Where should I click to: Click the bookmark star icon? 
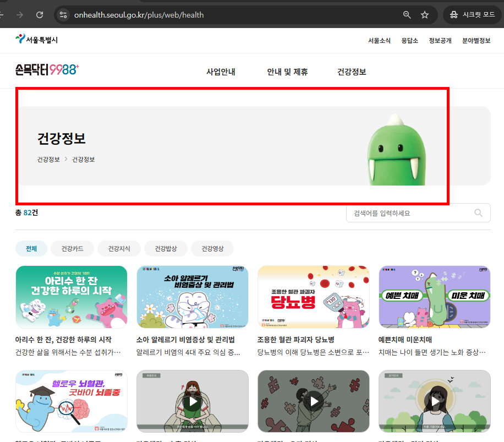pos(424,15)
